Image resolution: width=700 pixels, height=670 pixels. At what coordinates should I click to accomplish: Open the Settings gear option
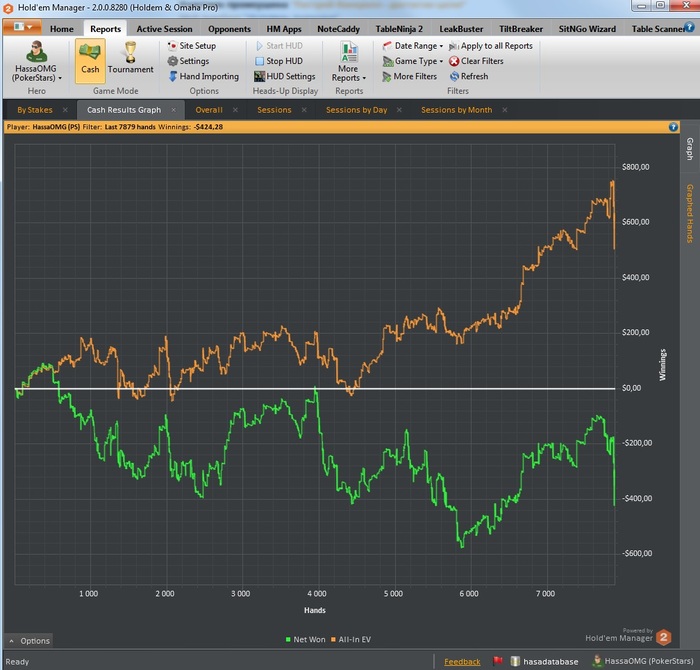click(x=188, y=61)
